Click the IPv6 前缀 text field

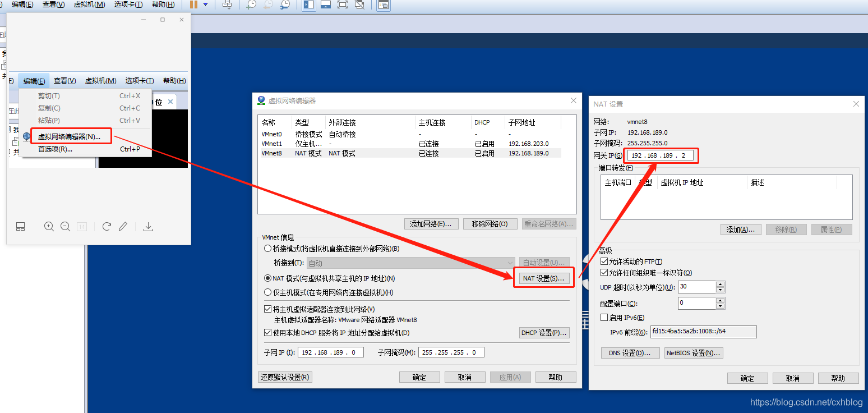(x=704, y=332)
